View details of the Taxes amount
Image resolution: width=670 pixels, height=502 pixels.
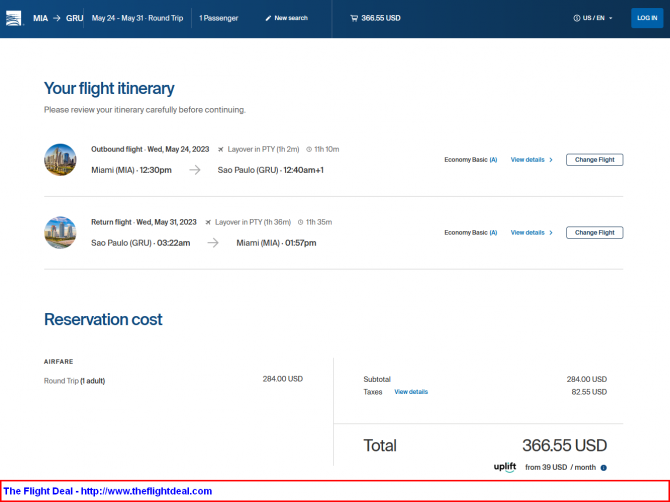(x=411, y=392)
